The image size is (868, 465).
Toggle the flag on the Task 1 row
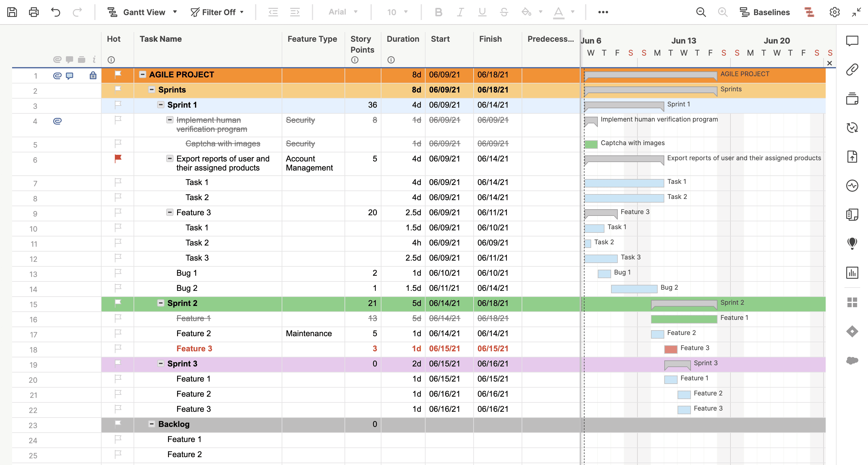tap(118, 182)
